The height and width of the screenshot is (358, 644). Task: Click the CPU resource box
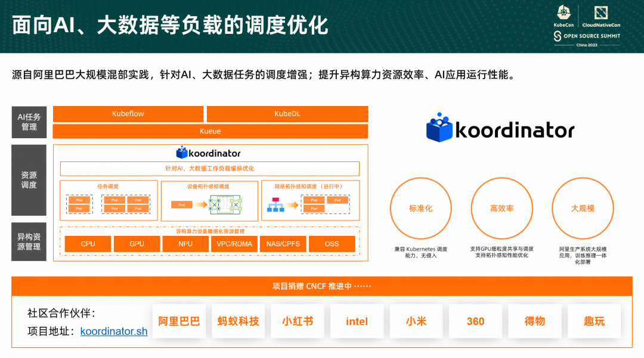click(88, 244)
